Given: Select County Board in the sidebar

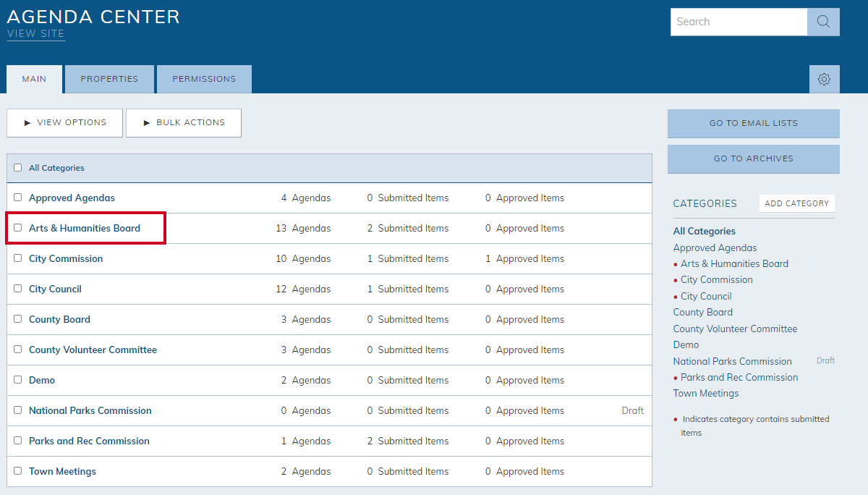Looking at the screenshot, I should coord(703,312).
